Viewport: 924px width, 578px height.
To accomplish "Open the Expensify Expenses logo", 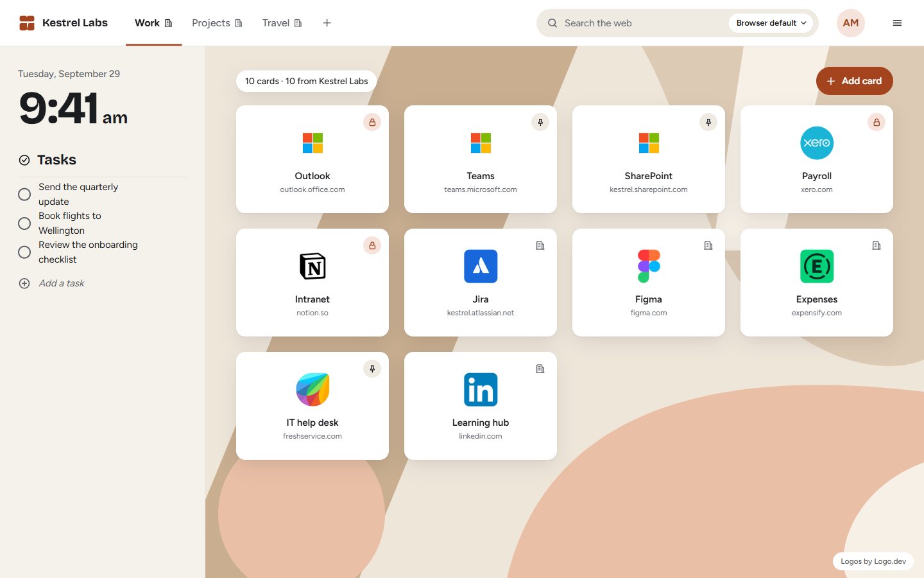I will click(x=817, y=267).
